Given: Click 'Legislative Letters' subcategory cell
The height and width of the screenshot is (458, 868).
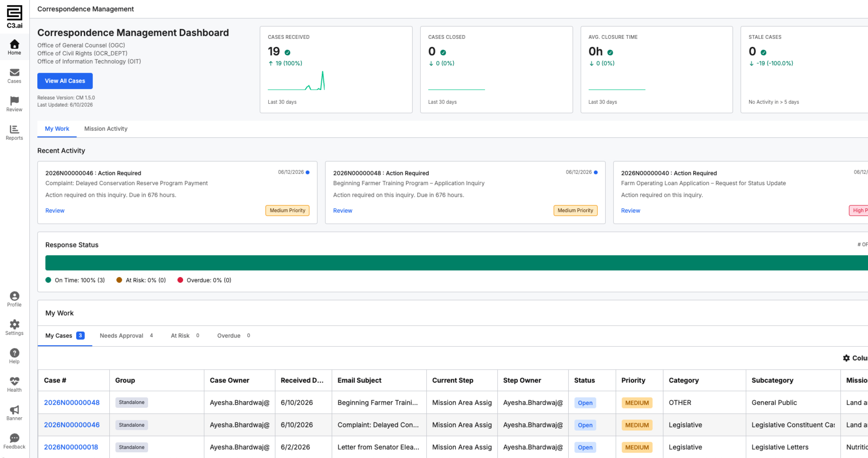Looking at the screenshot, I should pos(793,447).
